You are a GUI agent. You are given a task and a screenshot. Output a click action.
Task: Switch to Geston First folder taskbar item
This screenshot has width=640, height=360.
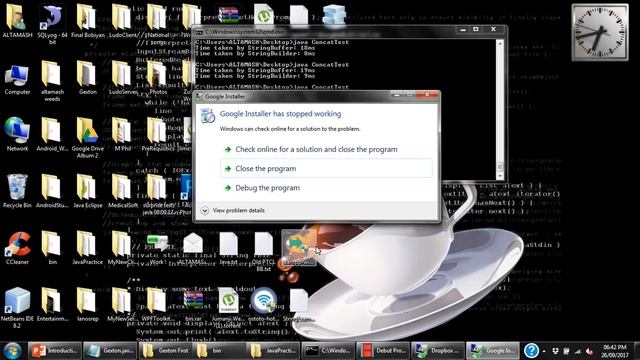coord(165,351)
